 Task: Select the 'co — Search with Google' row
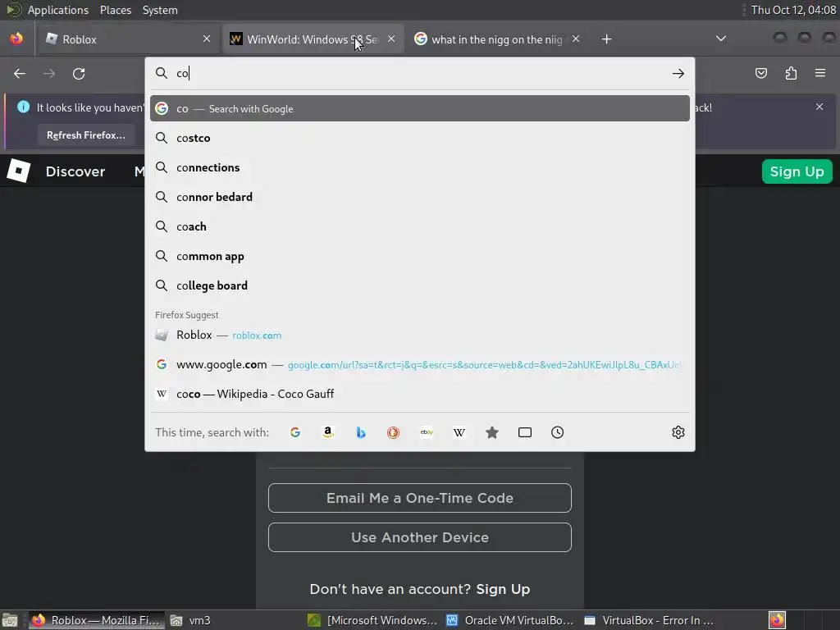(x=420, y=109)
